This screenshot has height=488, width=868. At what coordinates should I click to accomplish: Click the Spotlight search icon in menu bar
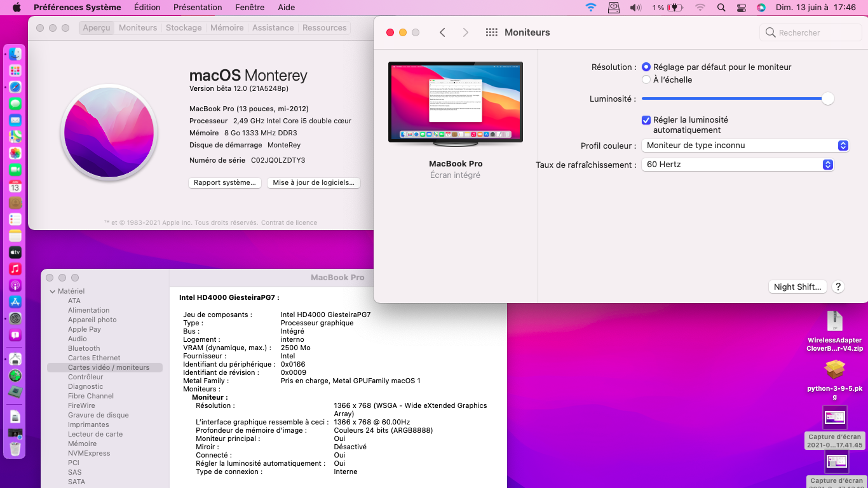click(721, 8)
